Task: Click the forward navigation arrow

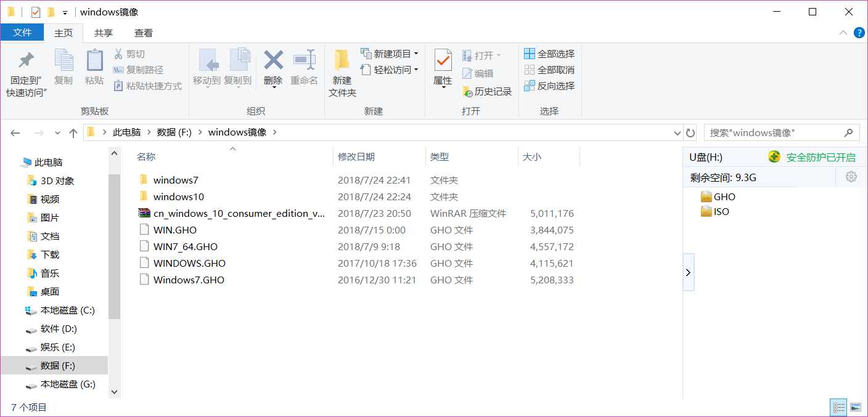Action: pos(38,132)
